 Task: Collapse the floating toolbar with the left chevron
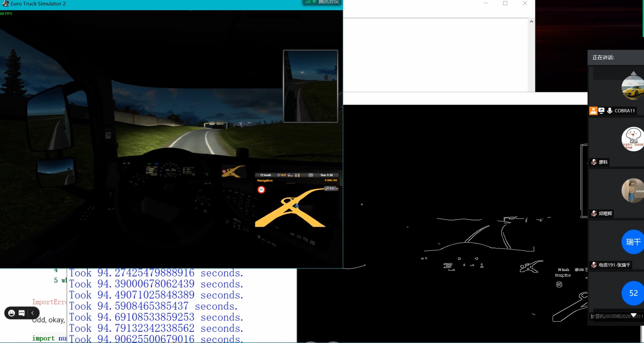click(x=32, y=313)
